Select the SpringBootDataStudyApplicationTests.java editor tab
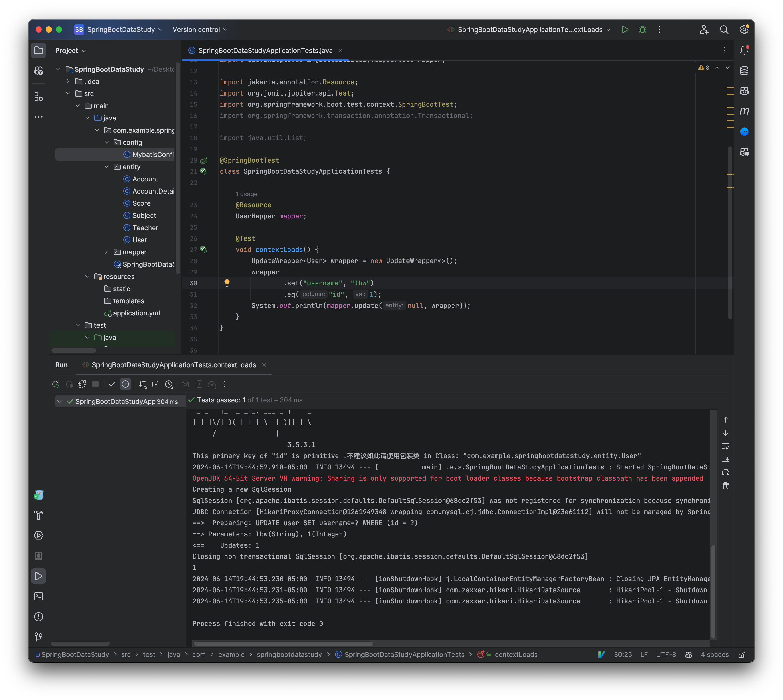 (265, 50)
